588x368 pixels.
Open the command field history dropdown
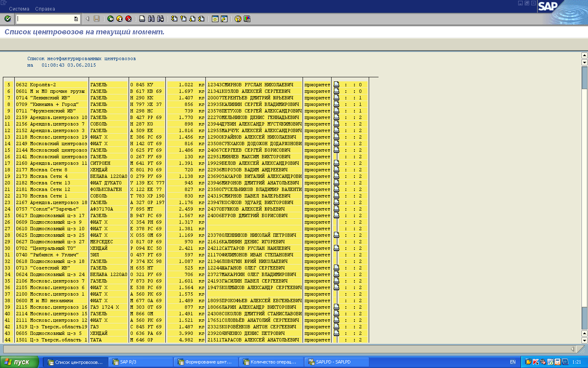(x=76, y=19)
